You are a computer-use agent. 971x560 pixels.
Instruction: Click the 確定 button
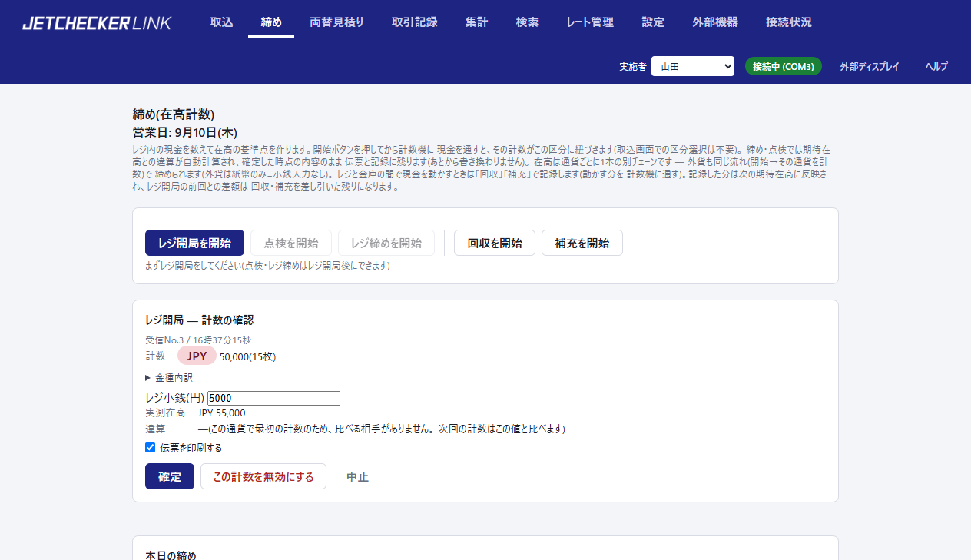point(170,476)
